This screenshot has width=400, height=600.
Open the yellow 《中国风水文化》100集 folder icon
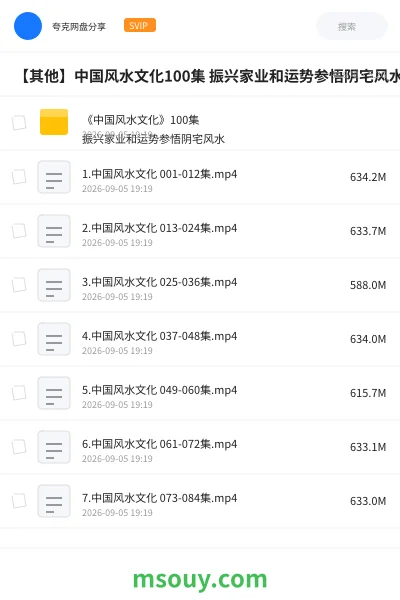click(54, 122)
